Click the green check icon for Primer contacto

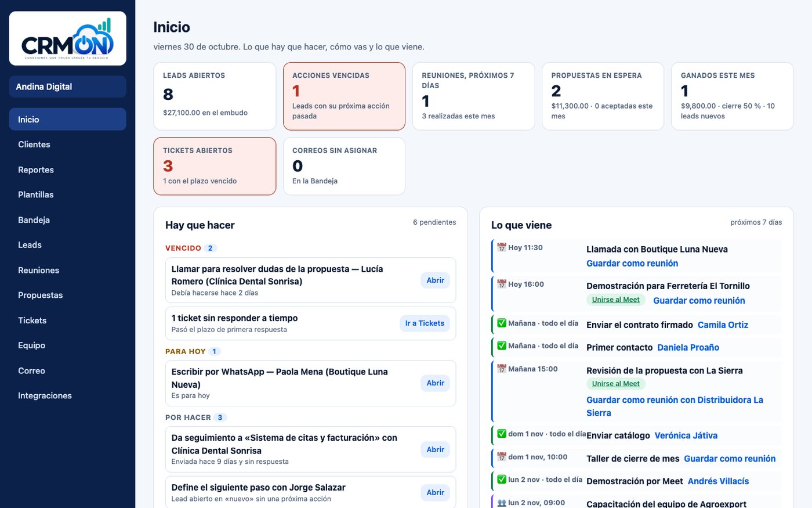point(502,345)
